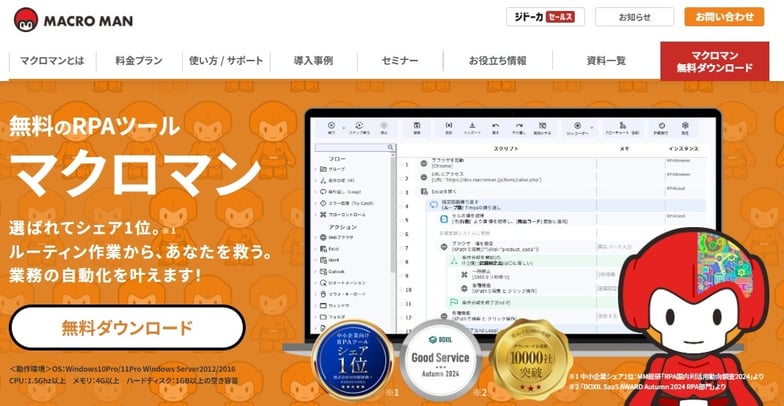This screenshot has height=406, width=784.
Task: Open the ジドーカ セールス link
Action: point(546,17)
